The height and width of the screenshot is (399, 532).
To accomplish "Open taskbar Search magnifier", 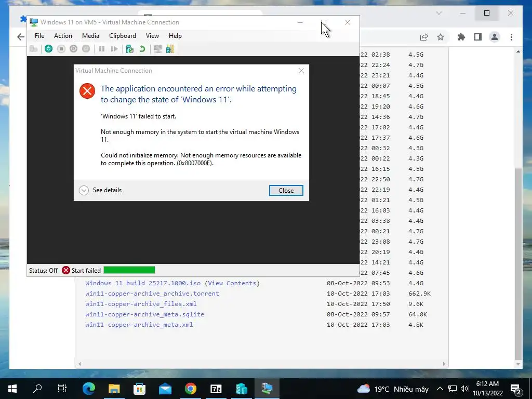I will pyautogui.click(x=37, y=389).
